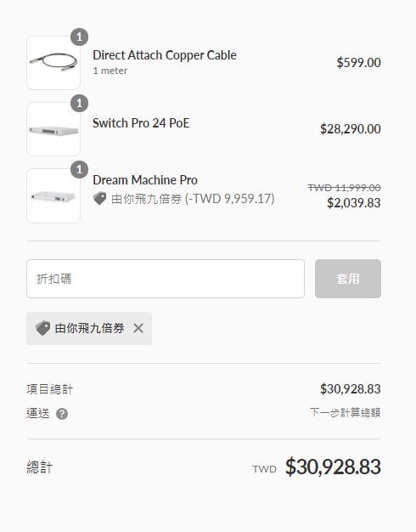
Task: Click the Direct Attach Copper Cable thumbnail
Action: pos(53,63)
